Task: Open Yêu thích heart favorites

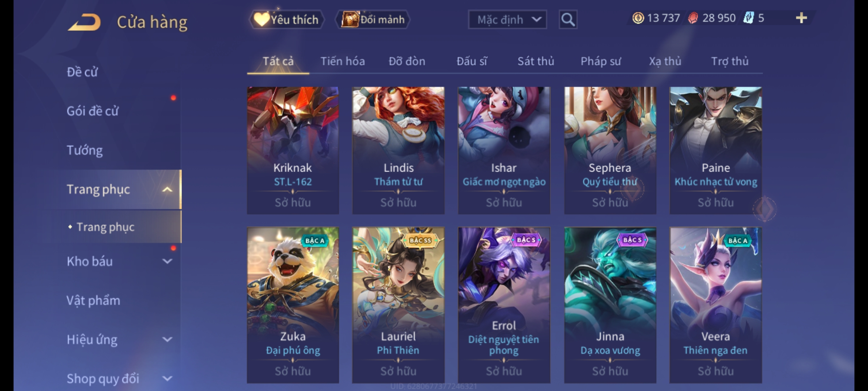Action: 286,20
